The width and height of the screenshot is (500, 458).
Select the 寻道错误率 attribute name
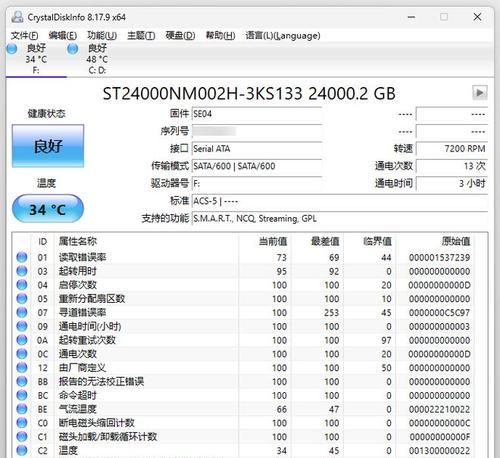82,313
